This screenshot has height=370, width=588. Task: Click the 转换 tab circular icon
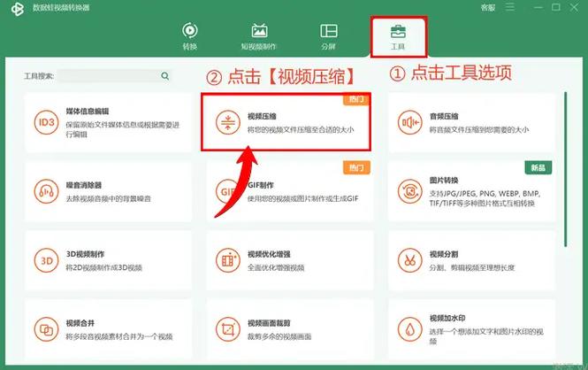(x=190, y=30)
